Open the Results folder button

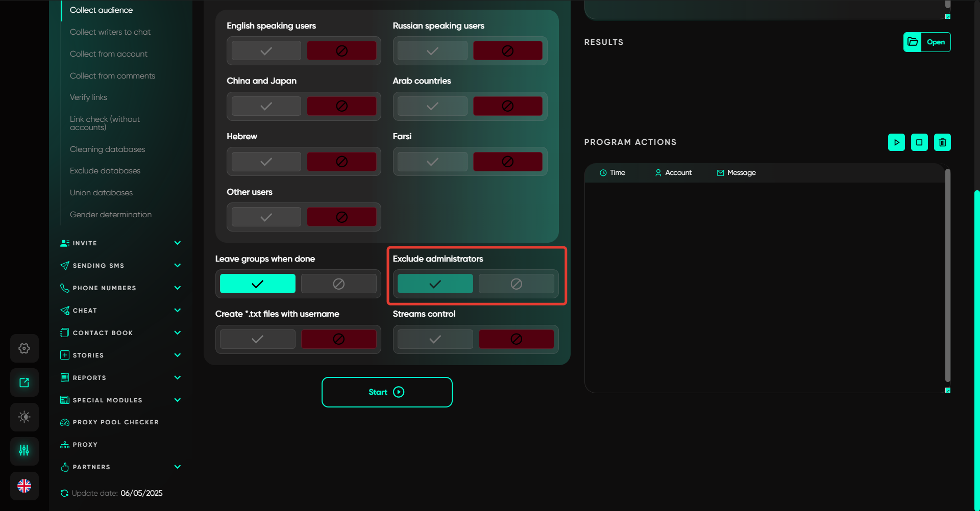926,42
